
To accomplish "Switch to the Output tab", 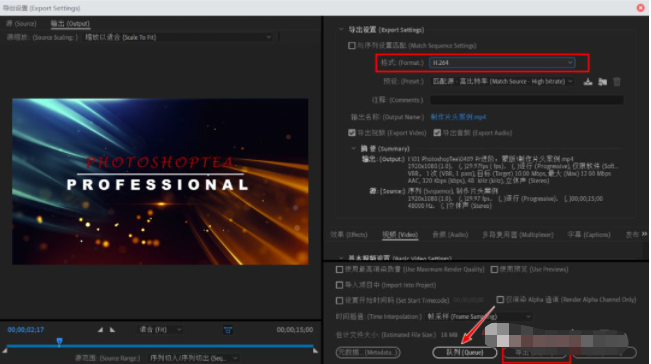I will (70, 24).
